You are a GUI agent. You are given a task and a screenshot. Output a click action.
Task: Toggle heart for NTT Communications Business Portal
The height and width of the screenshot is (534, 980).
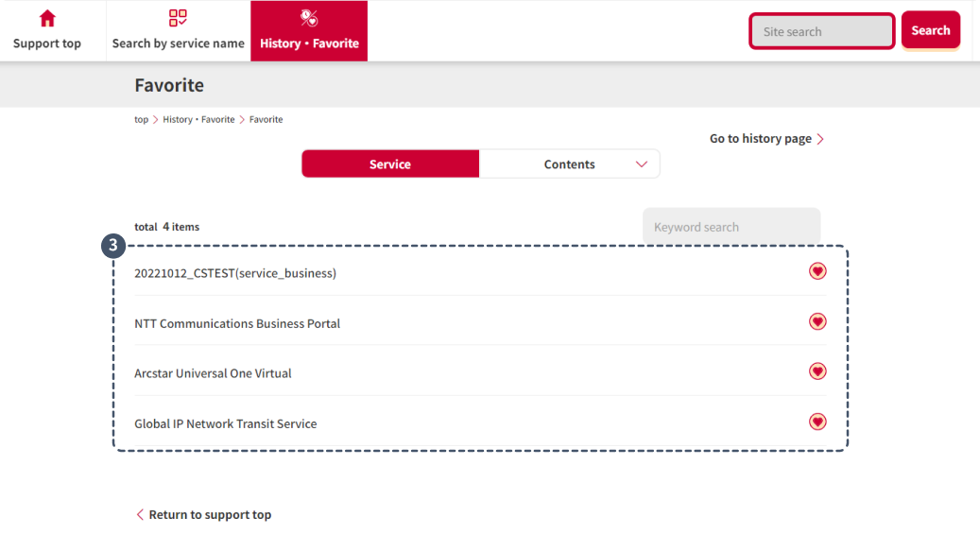pos(817,321)
